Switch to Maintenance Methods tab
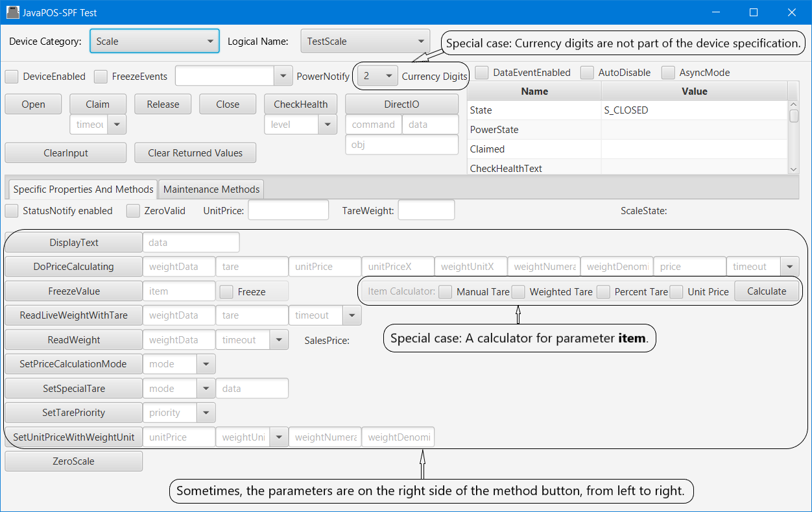Screen dimensions: 812x512 211,189
